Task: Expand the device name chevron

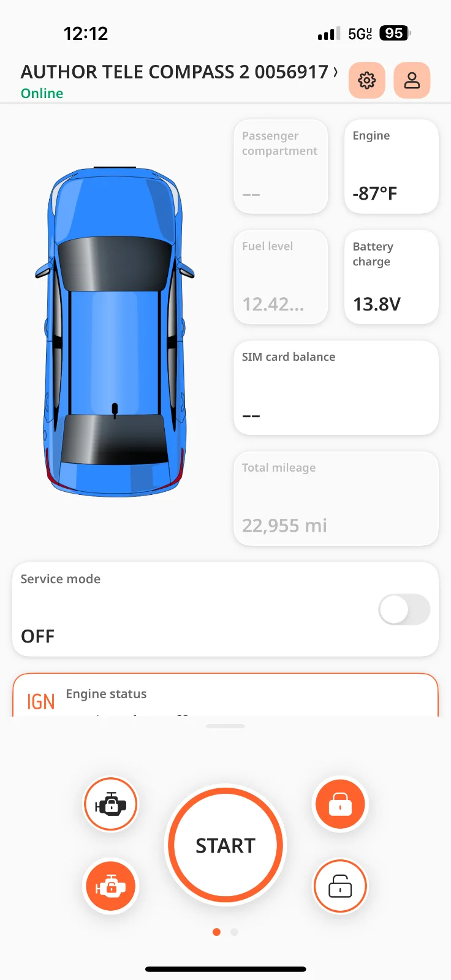Action: point(335,72)
